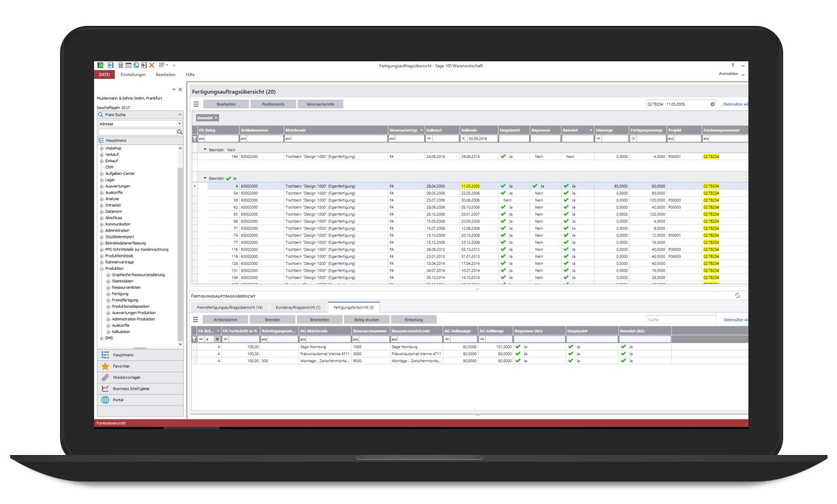Expand the Fertigung node under Produktion
Image resolution: width=837 pixels, height=504 pixels.
click(x=108, y=294)
